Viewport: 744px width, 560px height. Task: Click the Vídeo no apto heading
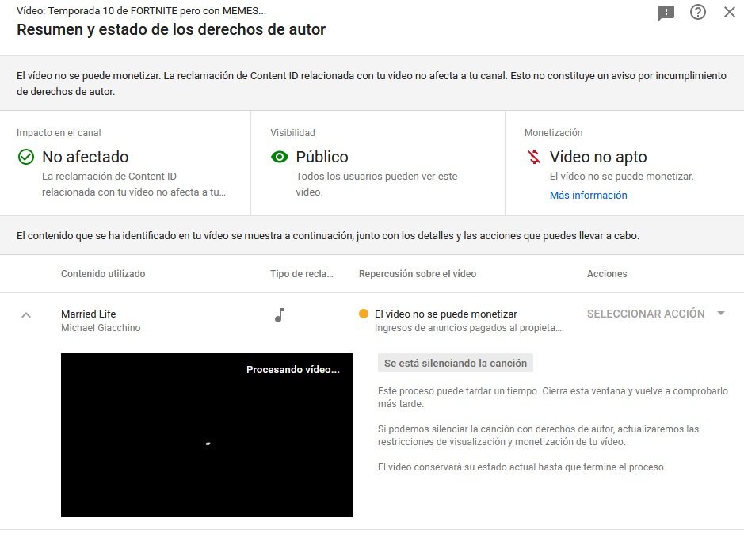coord(598,157)
